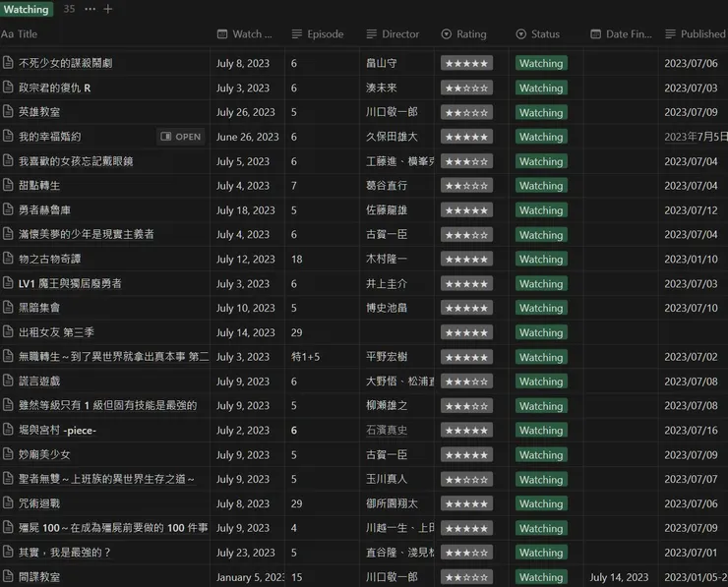Select watch date June 26, 2023
This screenshot has height=587, width=728.
point(248,137)
